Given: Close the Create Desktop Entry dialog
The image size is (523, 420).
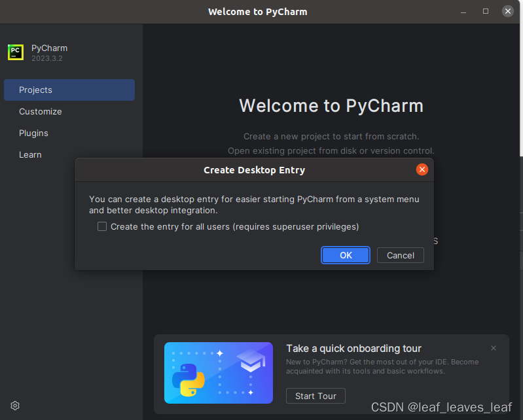Looking at the screenshot, I should tap(422, 169).
